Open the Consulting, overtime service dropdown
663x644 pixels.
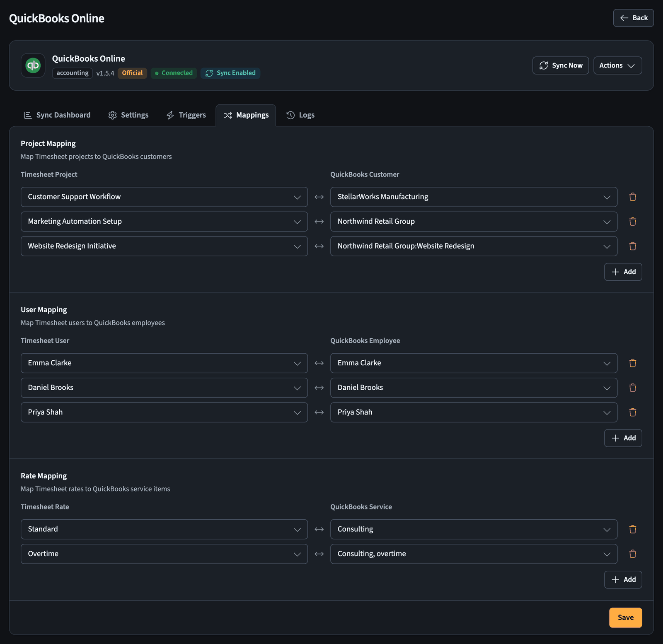[474, 554]
